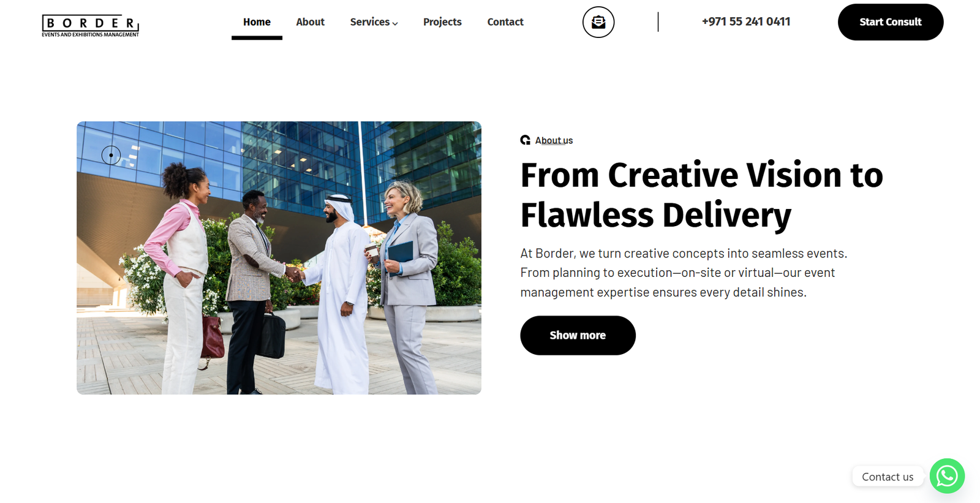This screenshot has height=503, width=980.
Task: Click the Show more button
Action: click(578, 335)
